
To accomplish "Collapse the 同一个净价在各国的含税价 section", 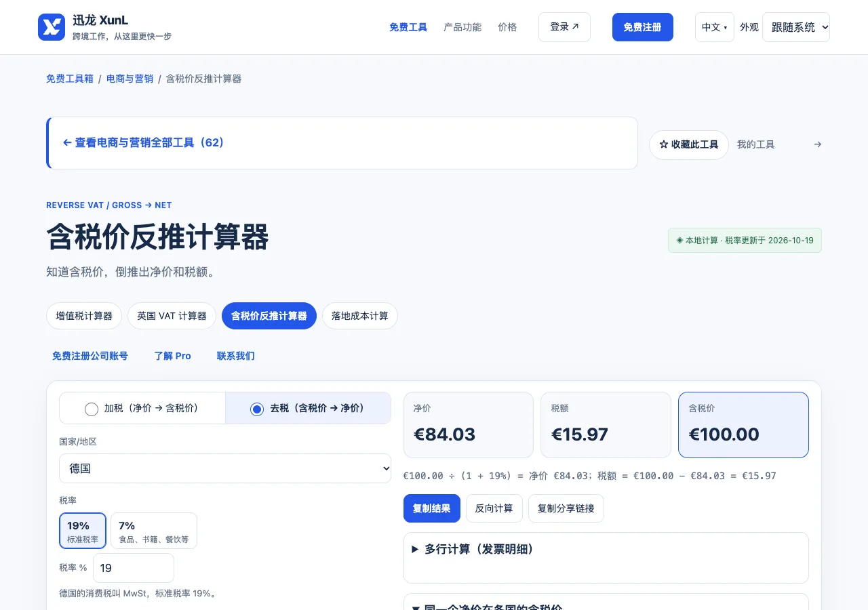I will coord(606,607).
